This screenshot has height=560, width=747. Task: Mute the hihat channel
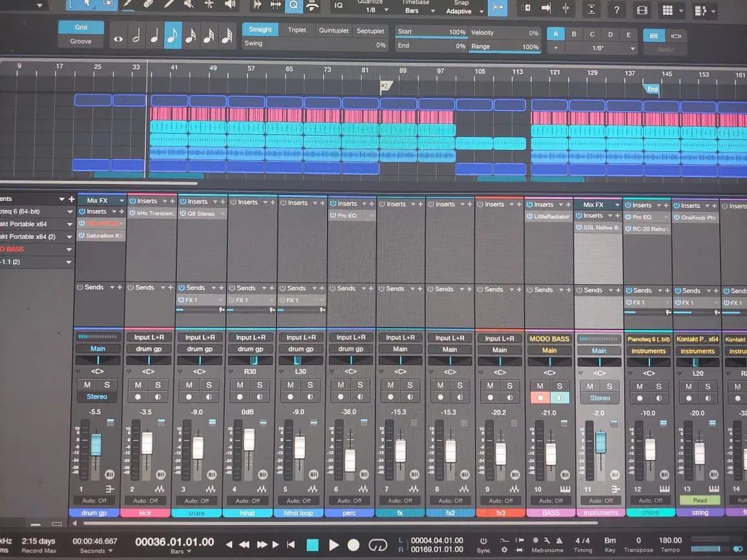(240, 385)
